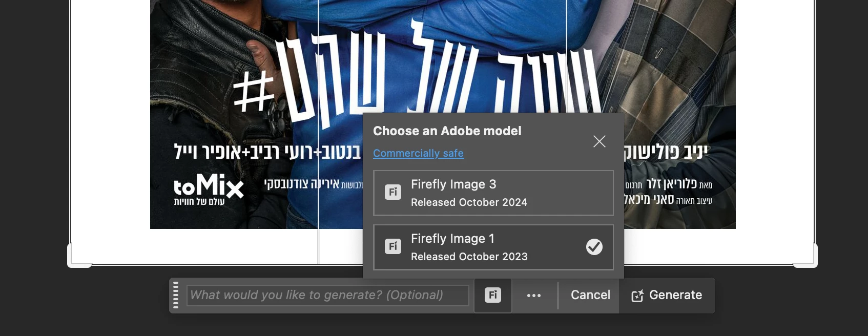Click the Choose an Adobe model heading
This screenshot has width=868, height=336.
click(447, 131)
